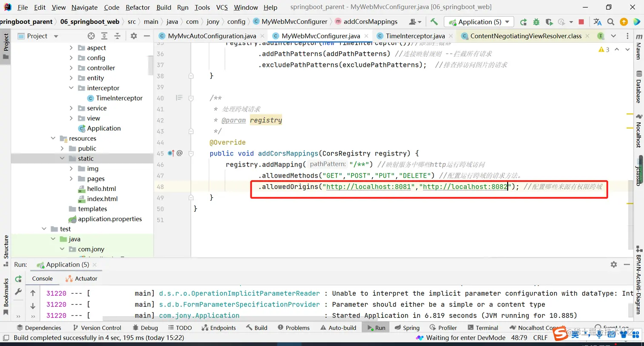Open the Refactor menu
Viewport: 644px width, 346px height.
[x=138, y=7]
